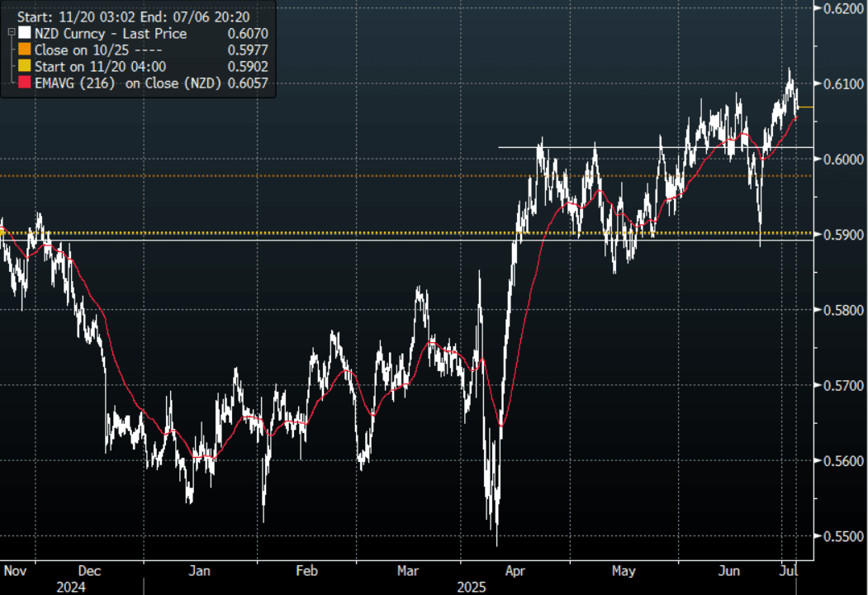
Task: Click the yellow Start on 11/20 swatch
Action: [x=23, y=67]
